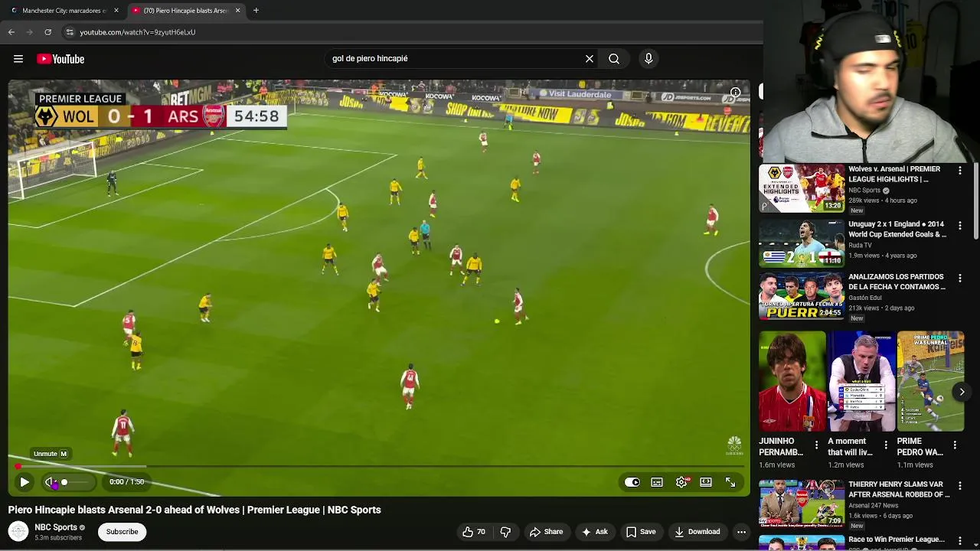Open options for JUNINHO PERNAMB... short
The image size is (980, 551).
pyautogui.click(x=816, y=445)
